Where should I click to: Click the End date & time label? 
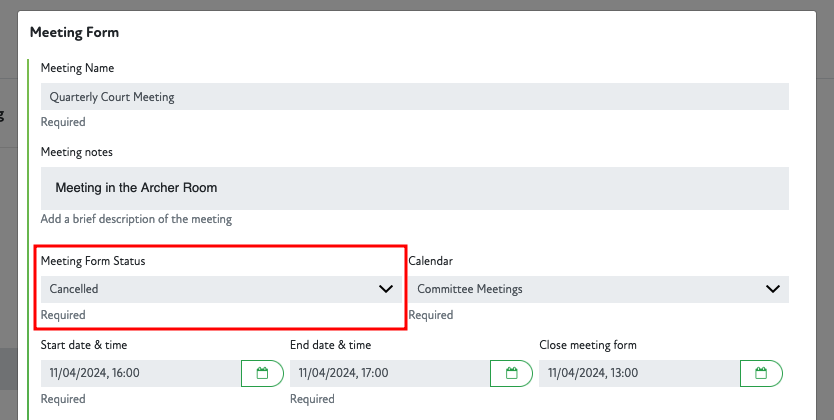click(x=330, y=345)
